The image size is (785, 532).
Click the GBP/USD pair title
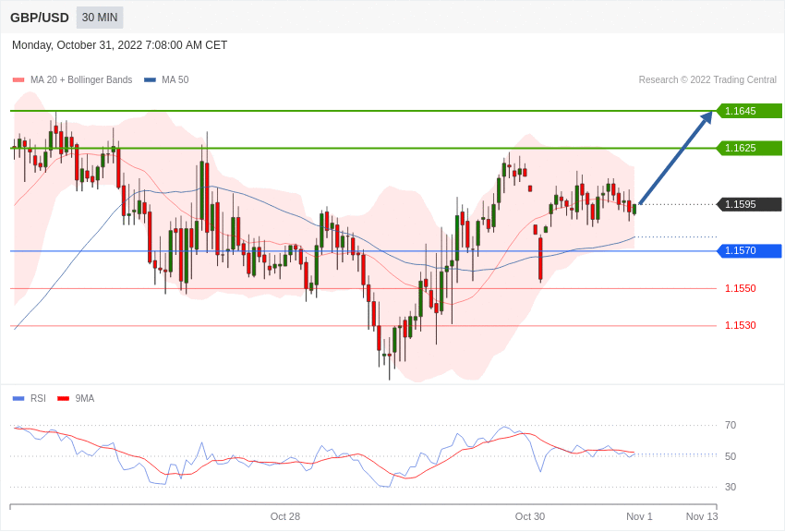pos(40,18)
